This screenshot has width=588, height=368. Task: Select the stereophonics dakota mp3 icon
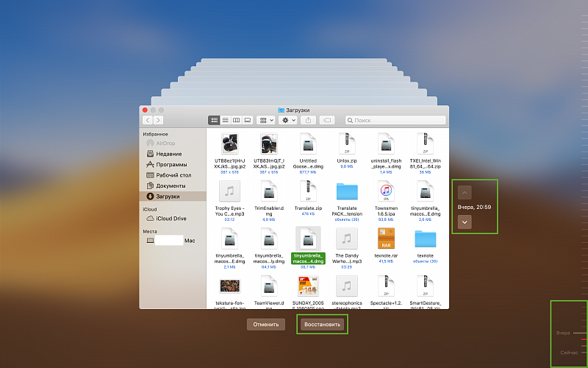(347, 286)
